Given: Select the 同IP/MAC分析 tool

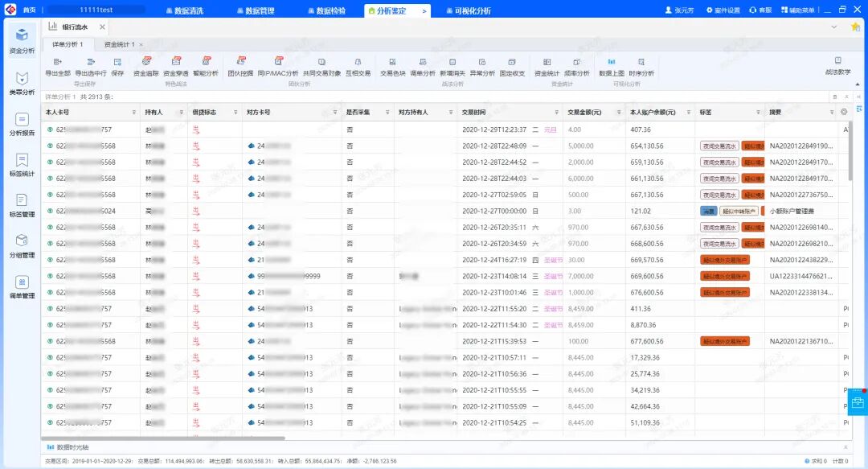Looking at the screenshot, I should point(278,67).
